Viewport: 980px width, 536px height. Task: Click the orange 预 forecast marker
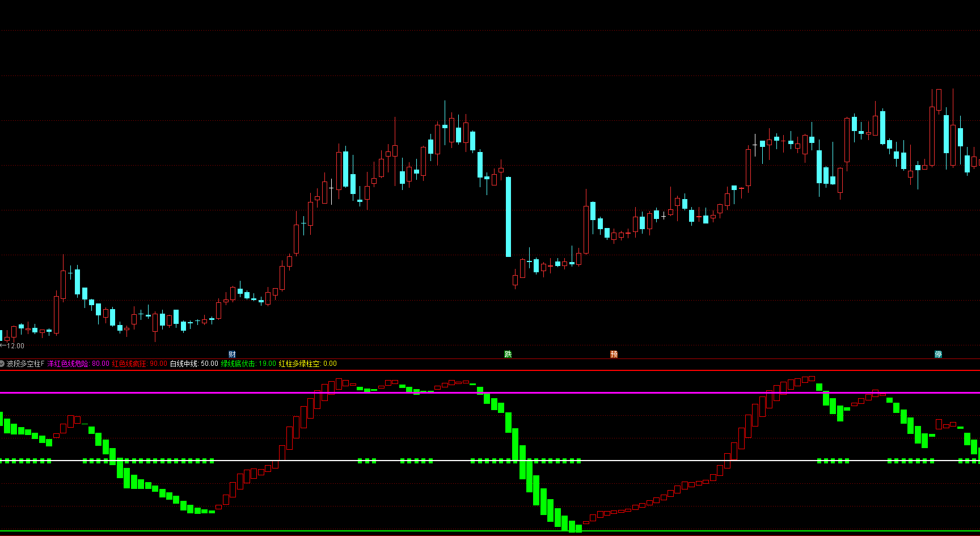[614, 354]
